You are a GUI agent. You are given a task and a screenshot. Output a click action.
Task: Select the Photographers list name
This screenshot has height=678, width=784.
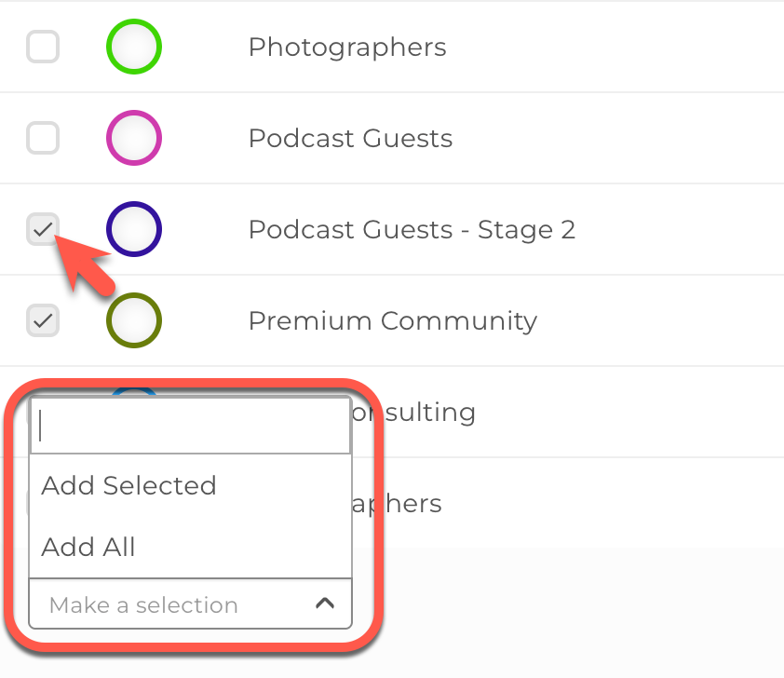[347, 47]
